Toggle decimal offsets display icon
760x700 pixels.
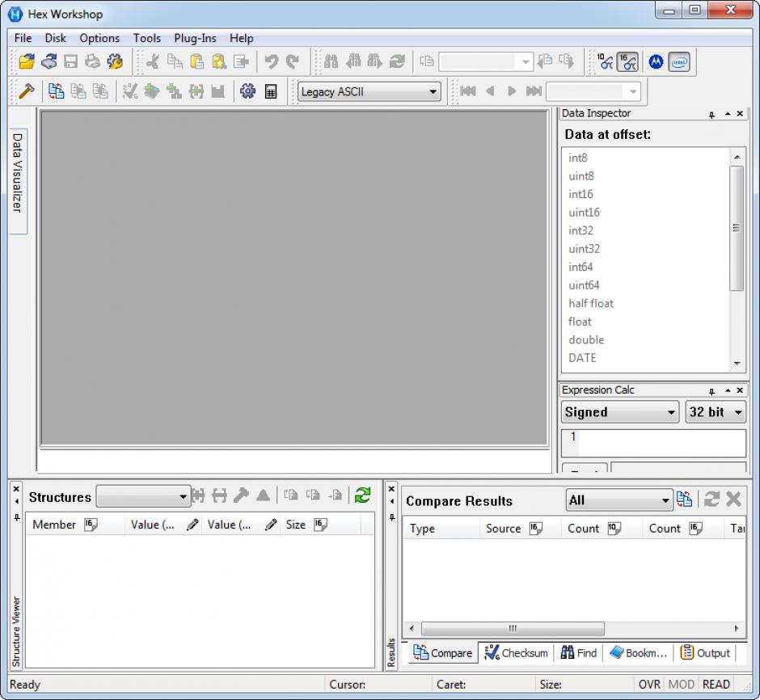pos(605,62)
